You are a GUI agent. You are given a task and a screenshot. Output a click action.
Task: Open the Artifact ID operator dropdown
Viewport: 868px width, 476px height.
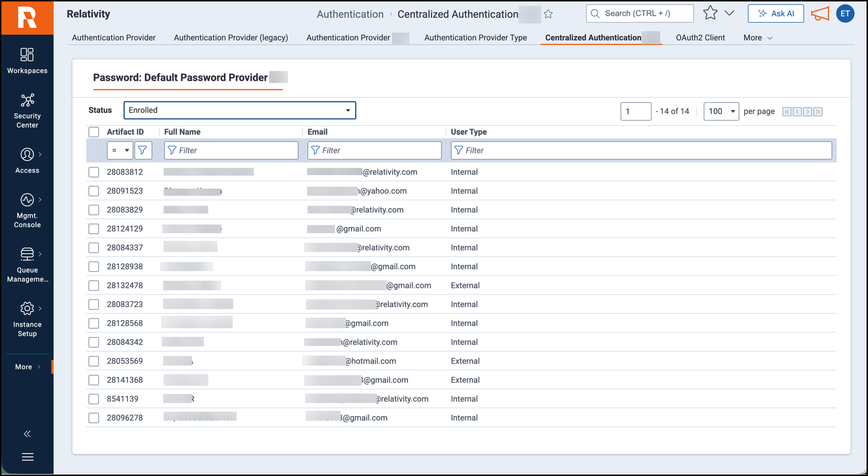point(120,150)
